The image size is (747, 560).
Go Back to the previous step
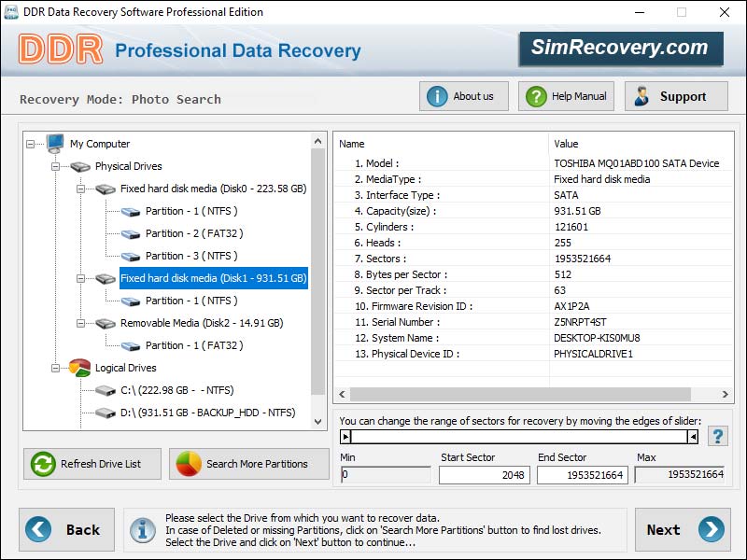[x=66, y=529]
